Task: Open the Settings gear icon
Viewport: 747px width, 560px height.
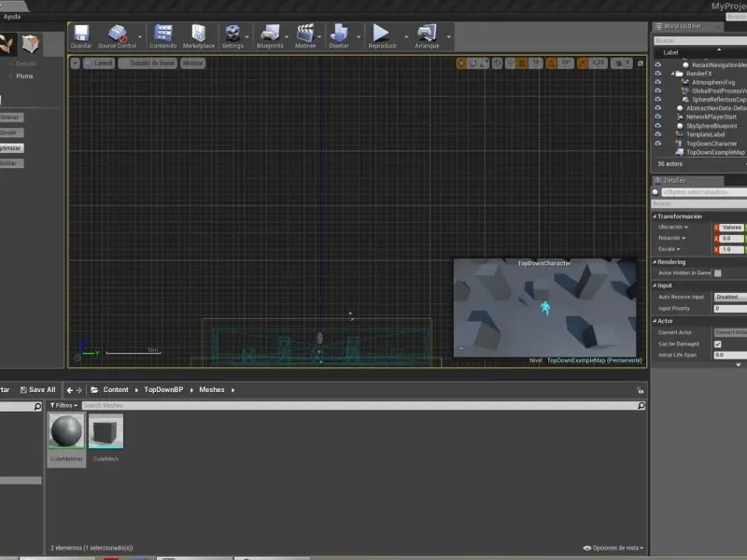Action: click(233, 36)
